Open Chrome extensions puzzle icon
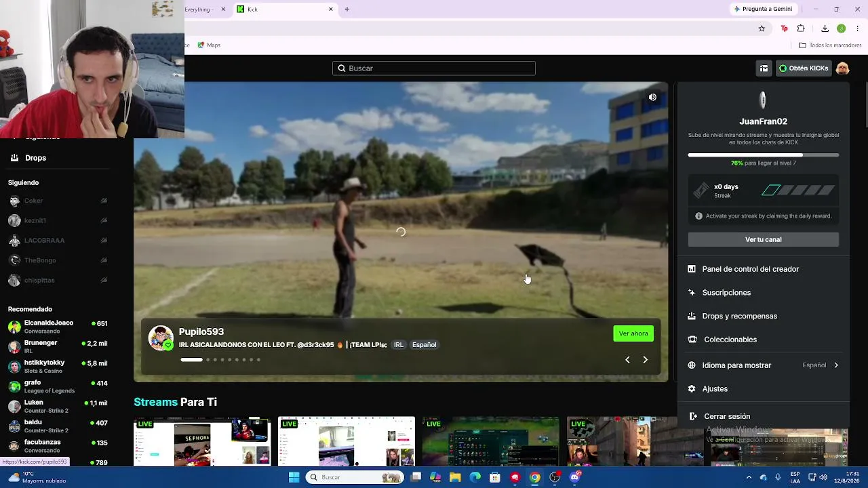This screenshot has height=488, width=868. [x=801, y=28]
